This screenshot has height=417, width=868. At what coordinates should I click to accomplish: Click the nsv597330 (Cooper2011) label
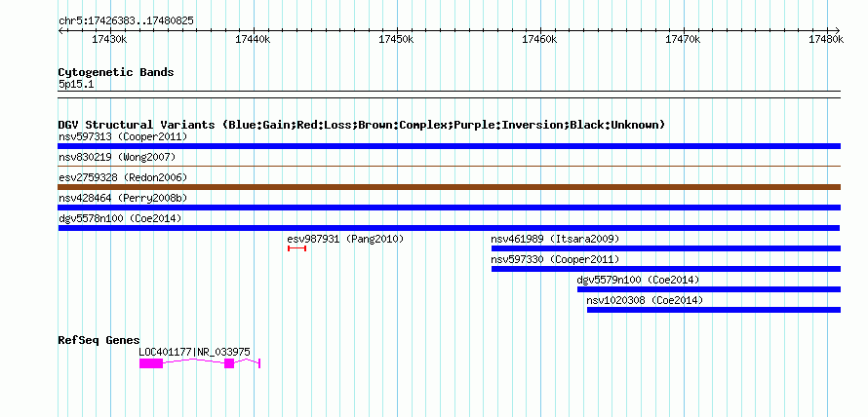[555, 259]
